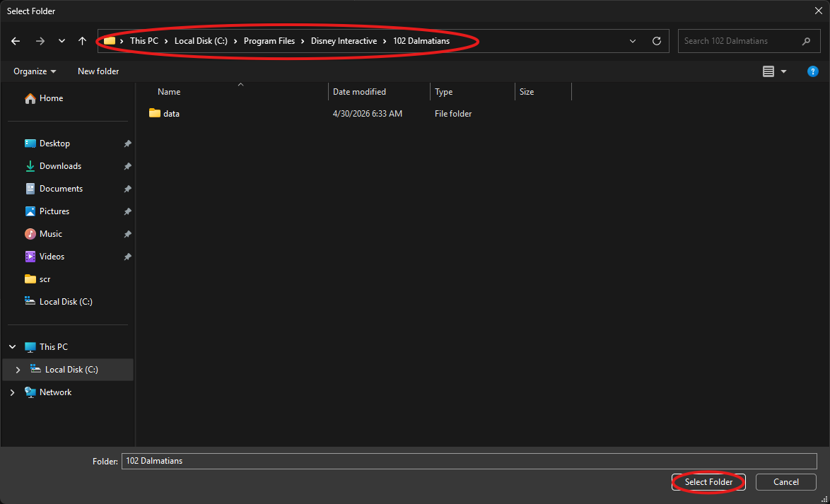Open the address bar history dropdown
This screenshot has width=830, height=504.
[x=633, y=41]
